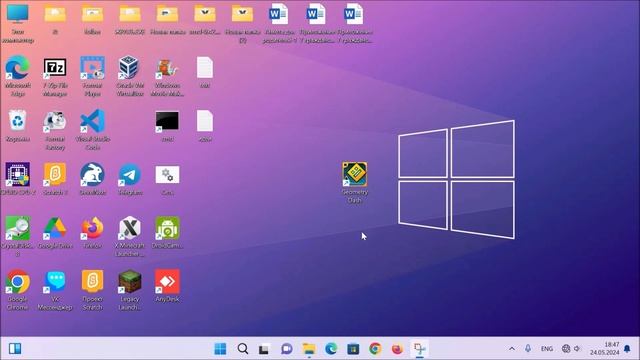Open the notification bell in tray
This screenshot has width=640, height=360.
[x=627, y=349]
